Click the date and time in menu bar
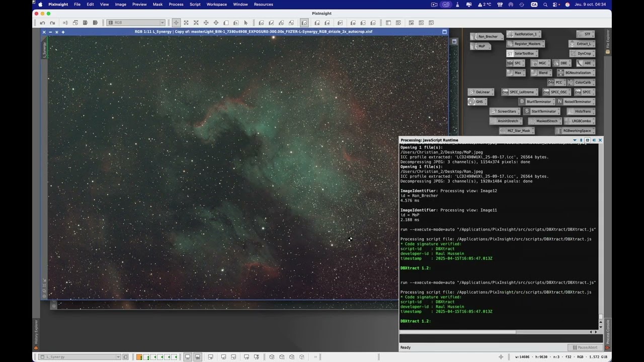 [591, 5]
